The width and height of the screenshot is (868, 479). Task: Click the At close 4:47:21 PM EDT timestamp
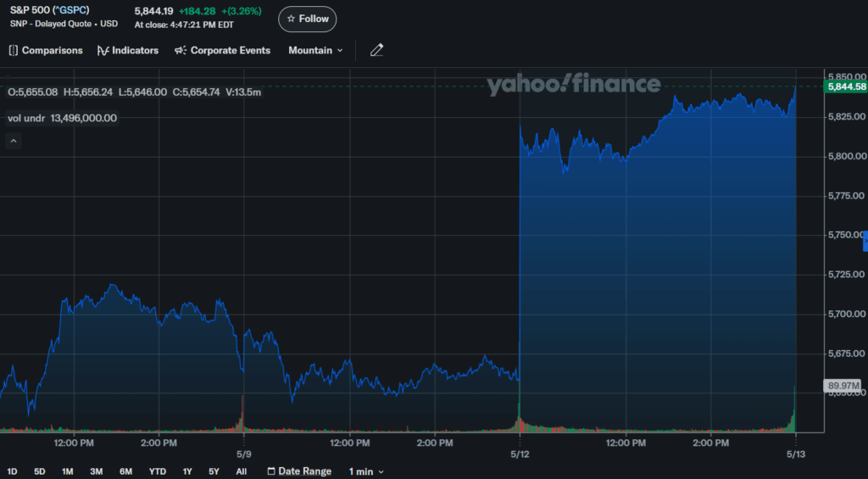point(184,25)
